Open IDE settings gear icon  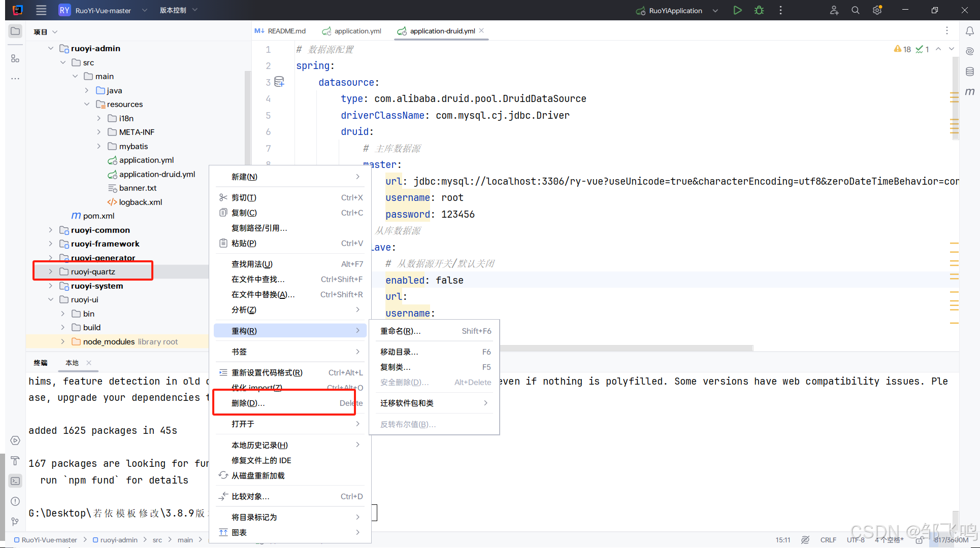click(877, 10)
